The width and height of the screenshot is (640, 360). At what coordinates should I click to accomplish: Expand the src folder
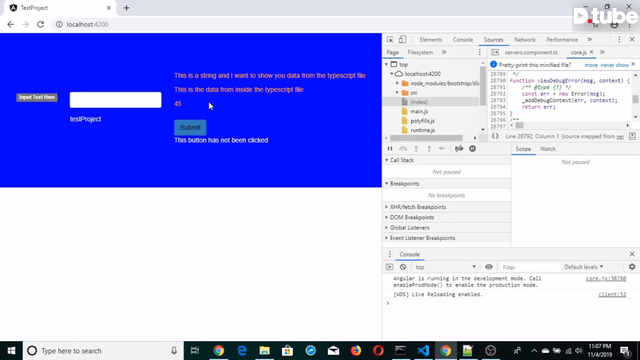coord(397,93)
